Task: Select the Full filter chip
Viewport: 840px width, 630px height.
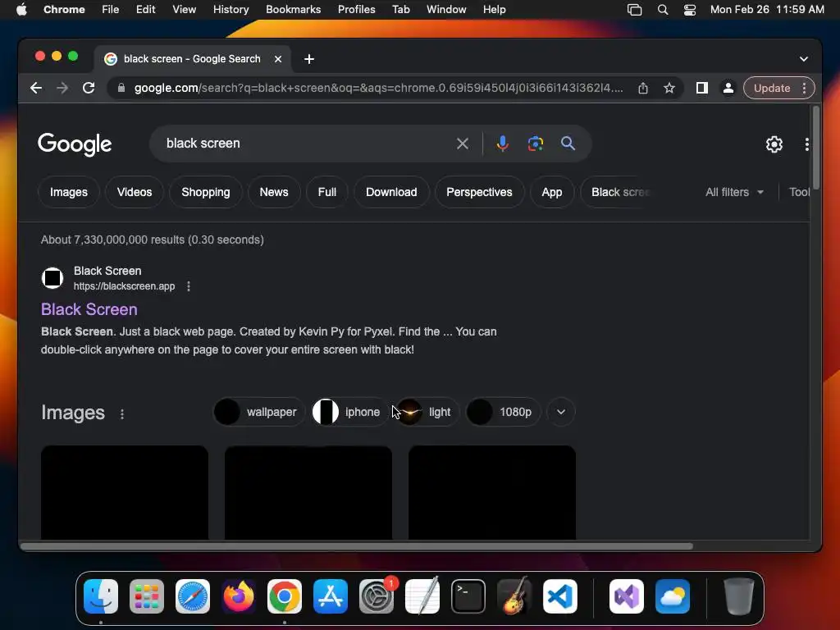Action: point(326,192)
